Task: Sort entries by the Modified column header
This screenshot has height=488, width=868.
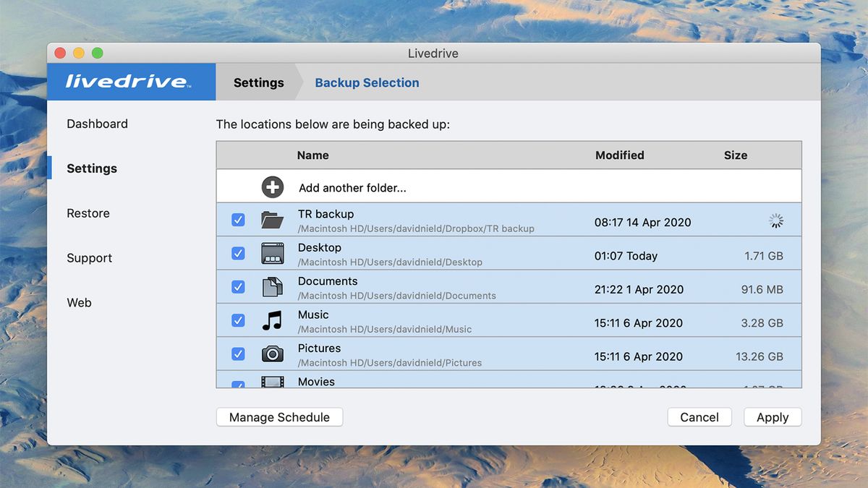Action: click(619, 155)
